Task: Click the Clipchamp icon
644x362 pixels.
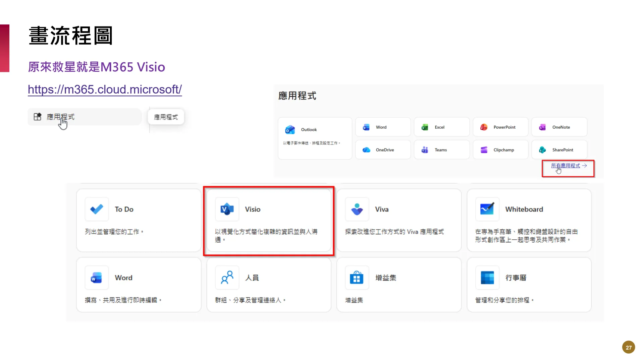Action: [x=484, y=150]
